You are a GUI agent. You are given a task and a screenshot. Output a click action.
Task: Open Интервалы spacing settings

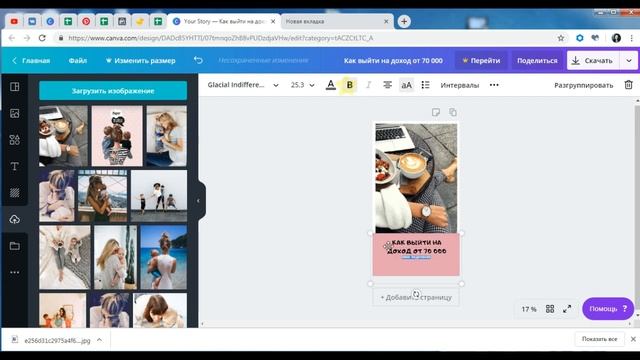pyautogui.click(x=460, y=85)
